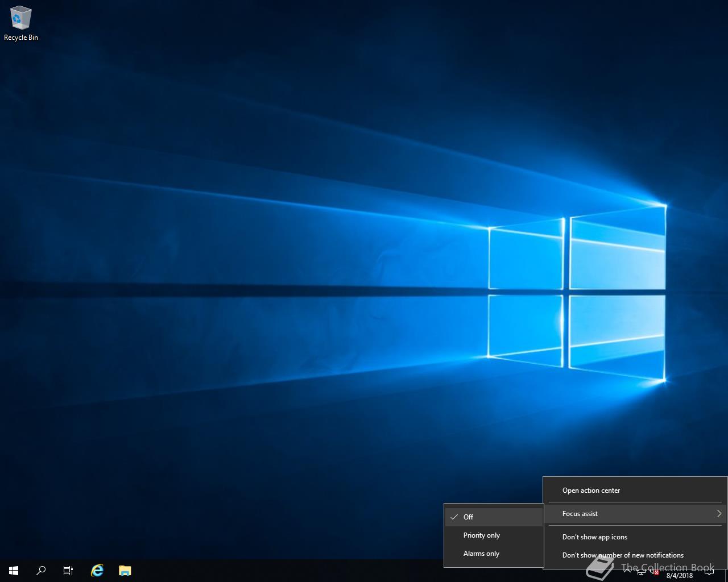Expand the Focus assist submenu

click(635, 514)
